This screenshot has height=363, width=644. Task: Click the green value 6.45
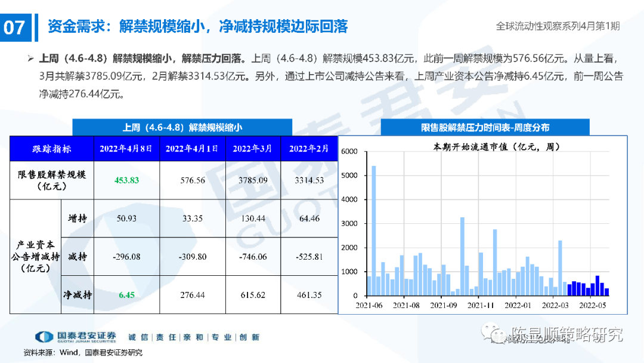click(x=126, y=295)
